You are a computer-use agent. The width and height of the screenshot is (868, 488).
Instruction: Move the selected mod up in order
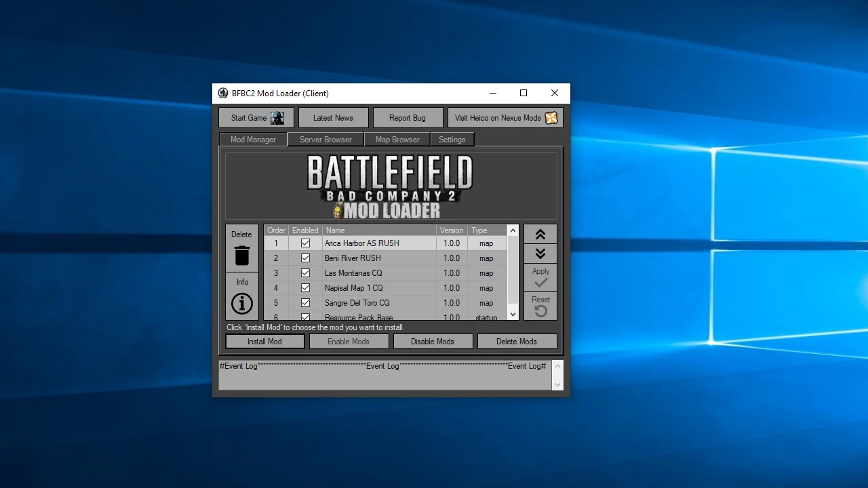[540, 235]
